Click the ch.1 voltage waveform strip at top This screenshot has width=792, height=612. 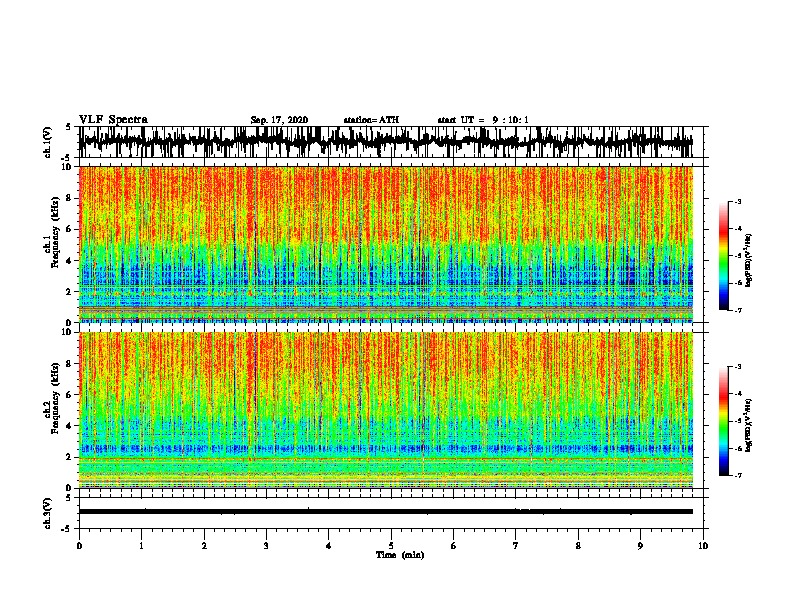point(385,142)
